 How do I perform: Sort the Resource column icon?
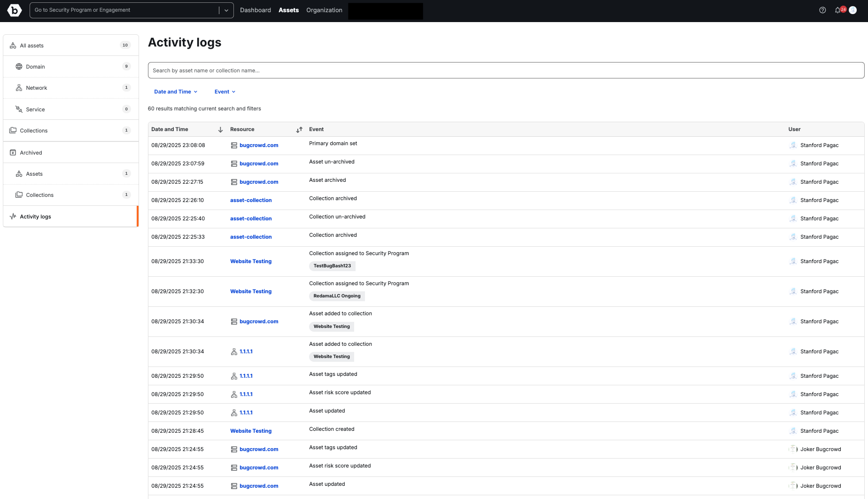click(299, 130)
